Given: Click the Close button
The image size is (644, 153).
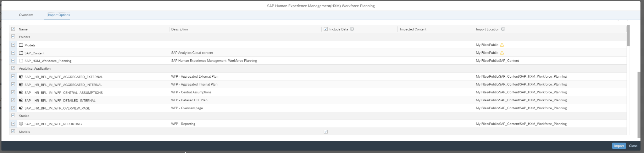Looking at the screenshot, I should point(633,146).
